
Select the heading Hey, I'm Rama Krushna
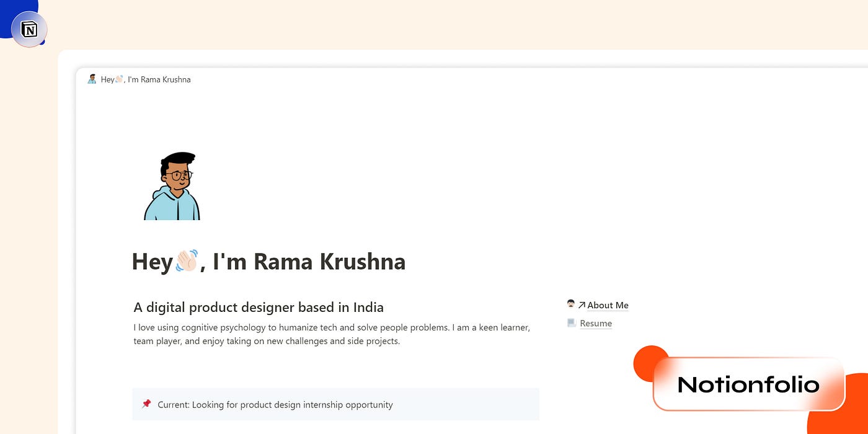click(x=268, y=261)
